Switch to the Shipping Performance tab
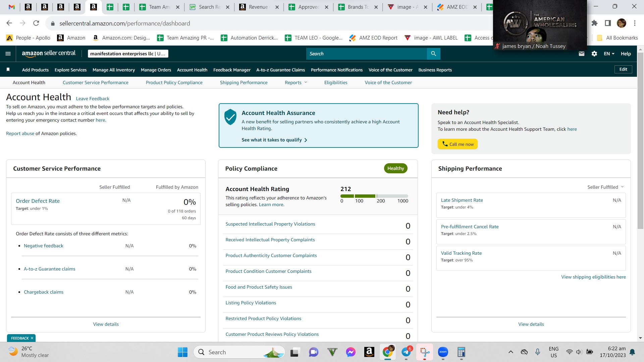 [244, 82]
